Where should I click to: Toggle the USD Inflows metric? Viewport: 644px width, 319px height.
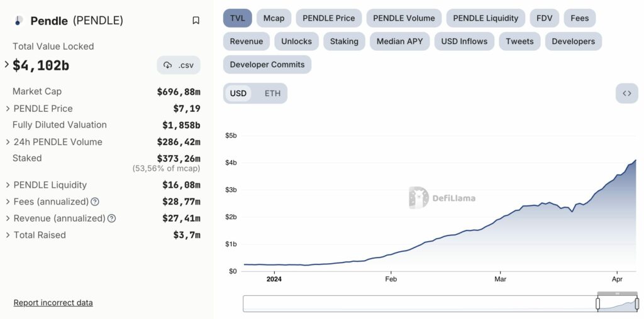[464, 41]
